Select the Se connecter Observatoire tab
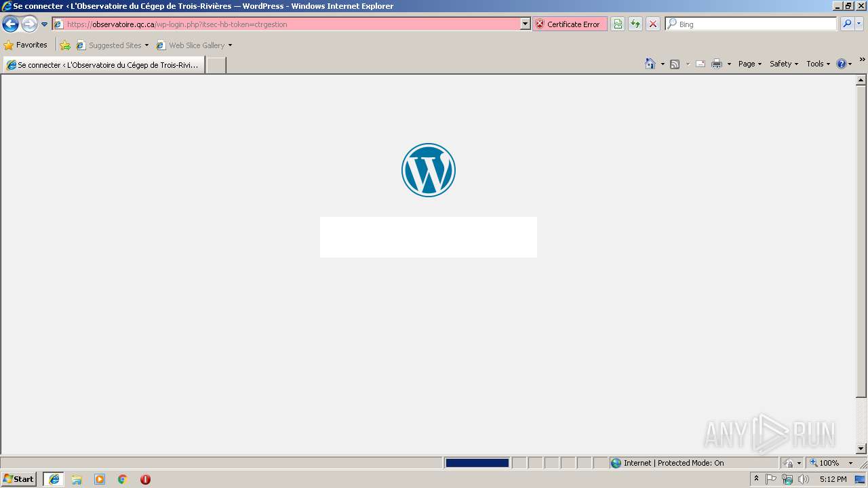The image size is (868, 488). click(104, 65)
